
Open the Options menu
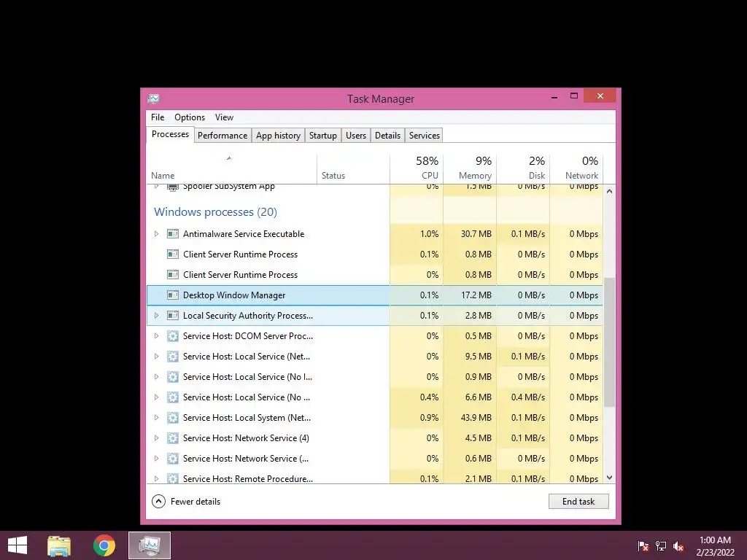[190, 117]
